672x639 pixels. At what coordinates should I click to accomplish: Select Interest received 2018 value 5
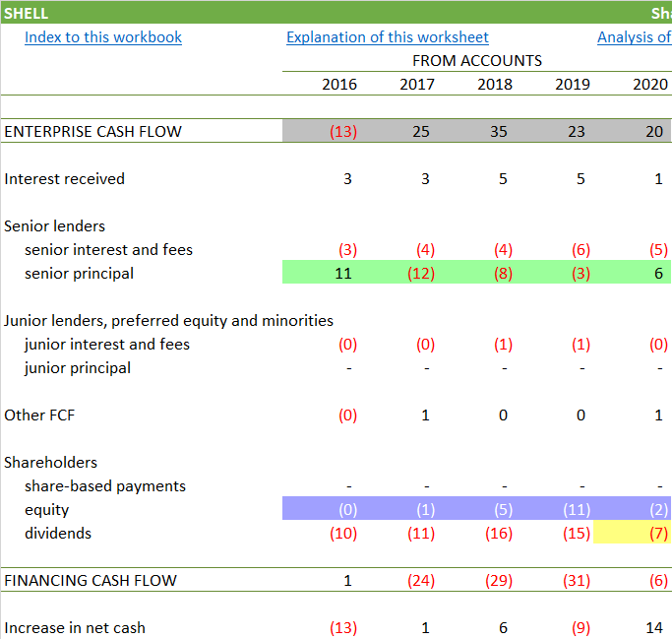(x=503, y=179)
